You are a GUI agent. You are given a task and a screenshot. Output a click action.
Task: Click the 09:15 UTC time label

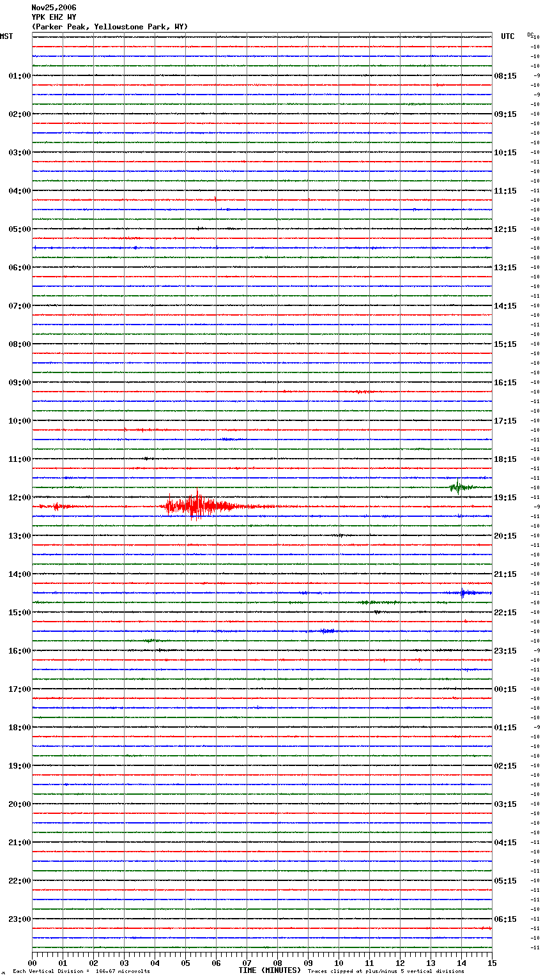505,114
